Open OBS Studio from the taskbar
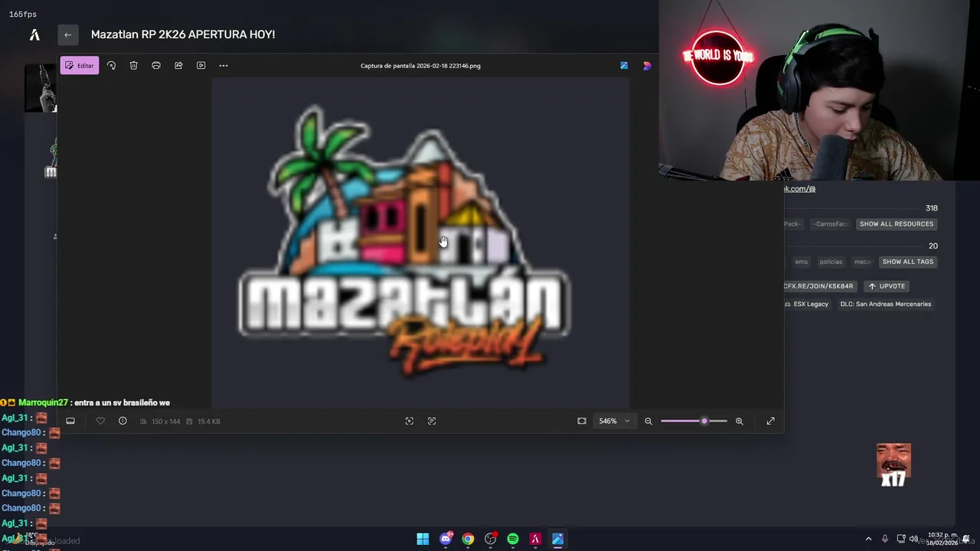This screenshot has height=551, width=980. (x=491, y=539)
